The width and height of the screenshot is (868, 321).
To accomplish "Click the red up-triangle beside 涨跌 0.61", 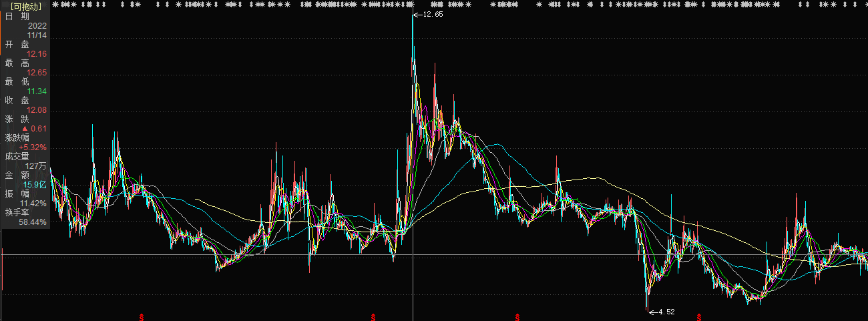I will tap(25, 128).
